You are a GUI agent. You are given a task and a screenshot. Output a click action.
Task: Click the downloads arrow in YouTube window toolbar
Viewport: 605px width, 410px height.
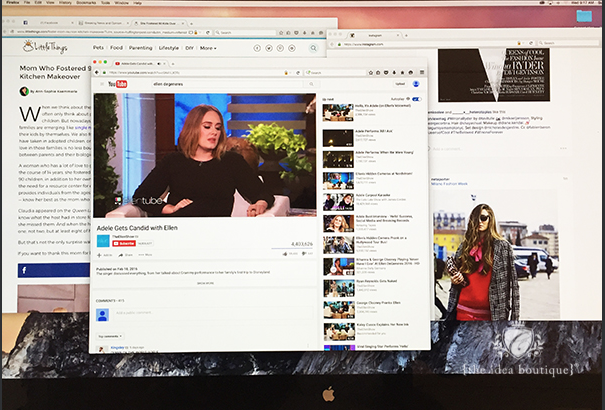coord(394,73)
